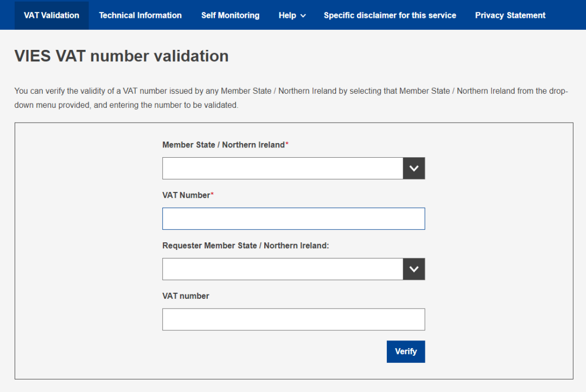The height and width of the screenshot is (392, 586).
Task: Open the Self Monitoring page
Action: 230,15
